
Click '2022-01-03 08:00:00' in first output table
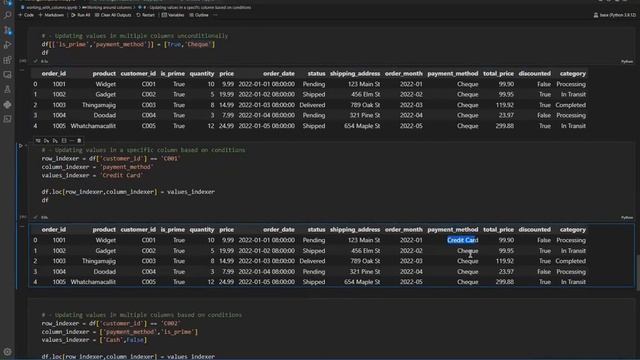pos(267,105)
